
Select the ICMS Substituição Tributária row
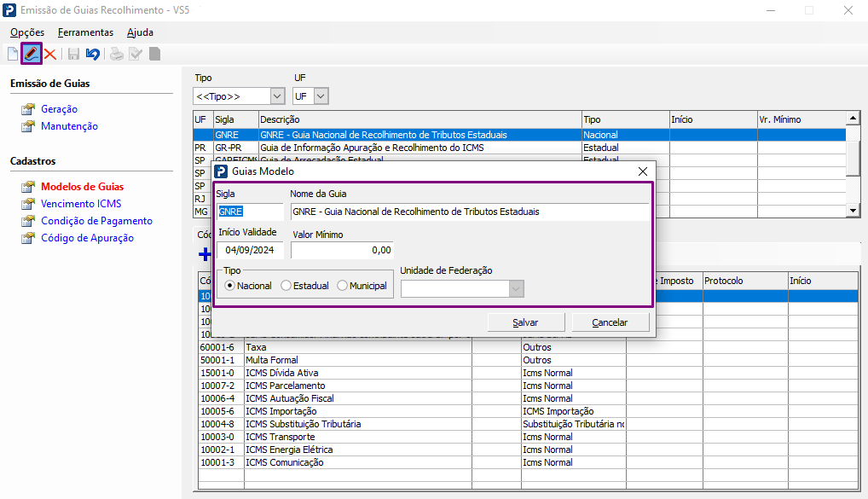pyautogui.click(x=528, y=424)
